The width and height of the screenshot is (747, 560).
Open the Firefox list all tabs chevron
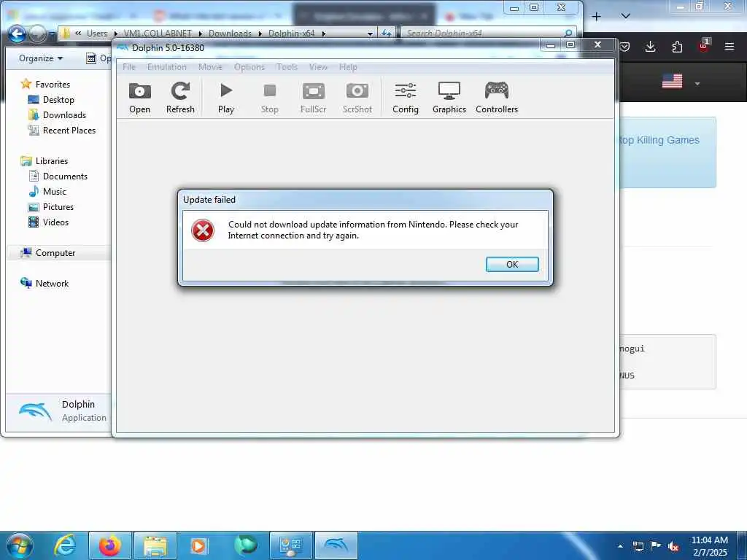[x=625, y=16]
